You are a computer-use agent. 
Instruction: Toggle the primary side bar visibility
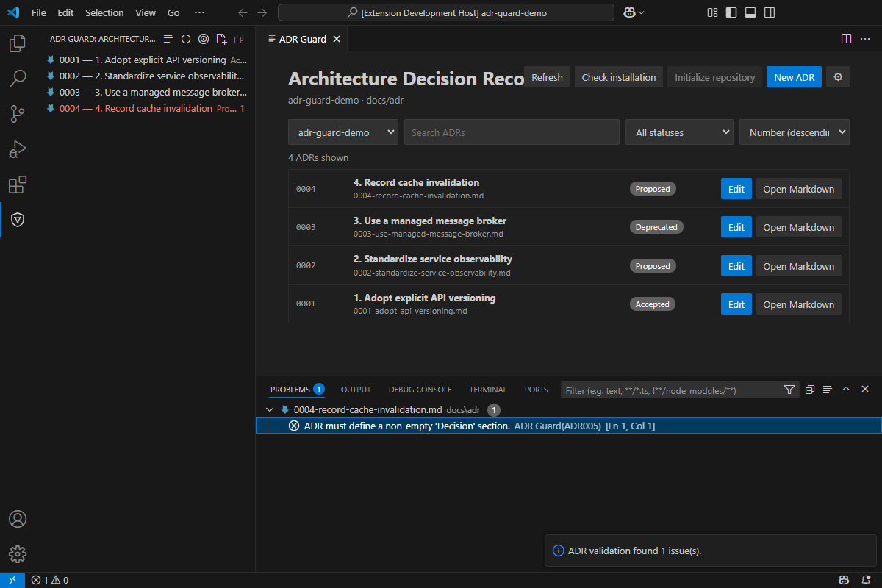point(731,12)
